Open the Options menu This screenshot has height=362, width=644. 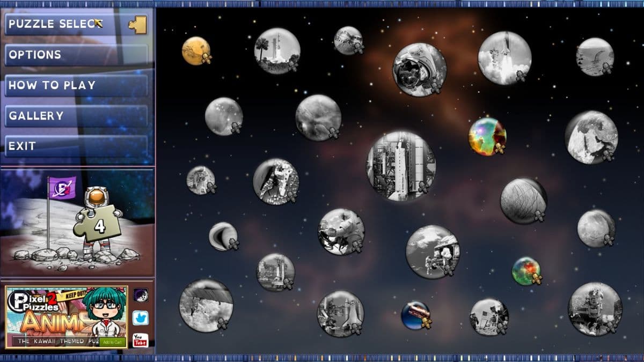coord(77,55)
